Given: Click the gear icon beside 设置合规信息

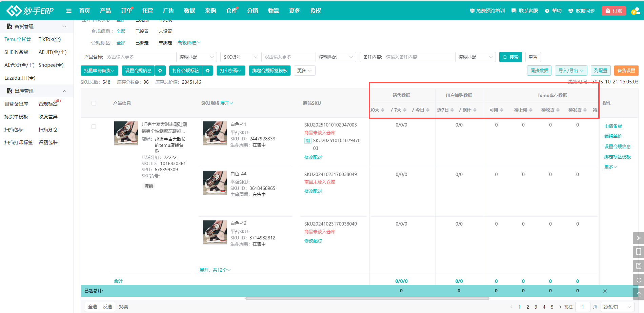Looking at the screenshot, I should tap(160, 71).
